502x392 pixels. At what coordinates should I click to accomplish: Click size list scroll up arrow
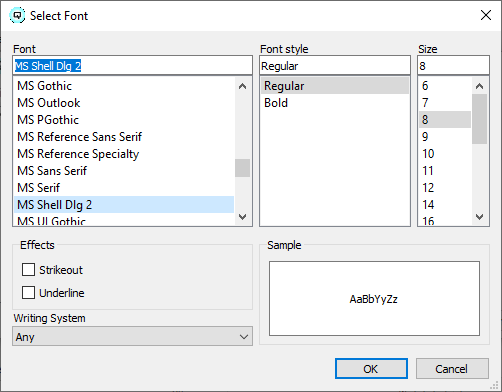pyautogui.click(x=479, y=86)
